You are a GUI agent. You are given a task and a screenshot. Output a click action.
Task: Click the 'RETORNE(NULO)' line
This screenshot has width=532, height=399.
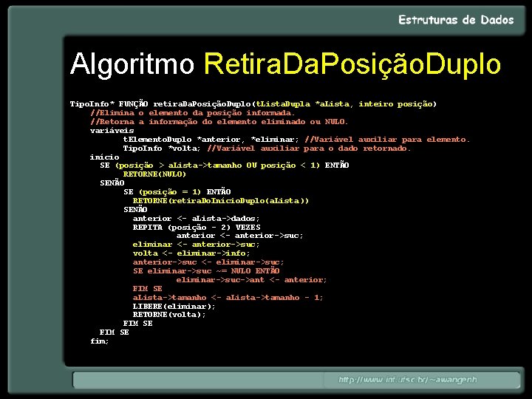click(x=154, y=174)
